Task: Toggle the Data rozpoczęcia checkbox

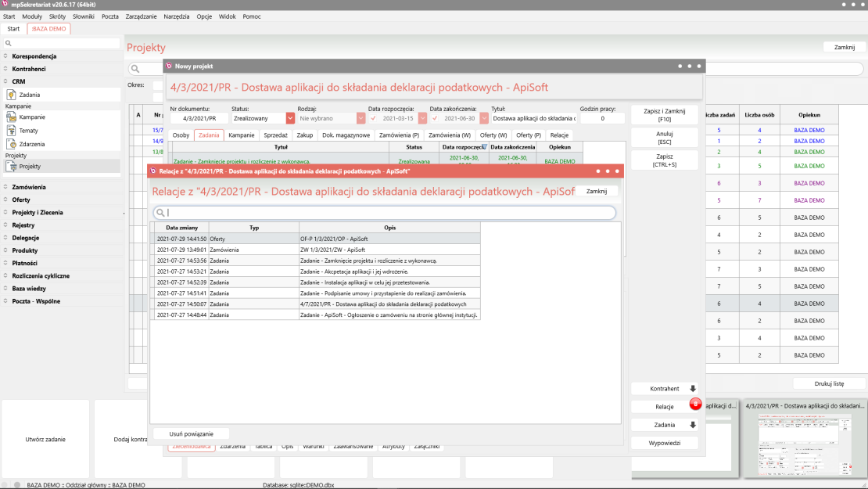Action: coord(373,118)
